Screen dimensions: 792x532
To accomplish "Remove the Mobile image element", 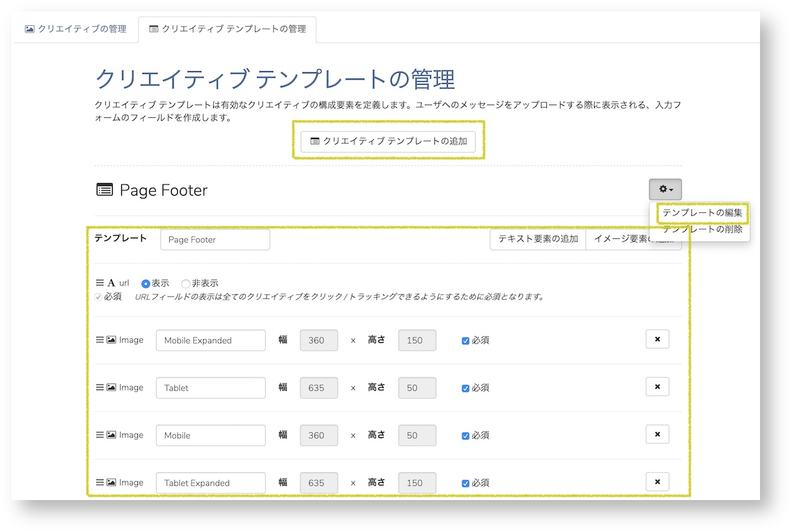I will tap(657, 434).
